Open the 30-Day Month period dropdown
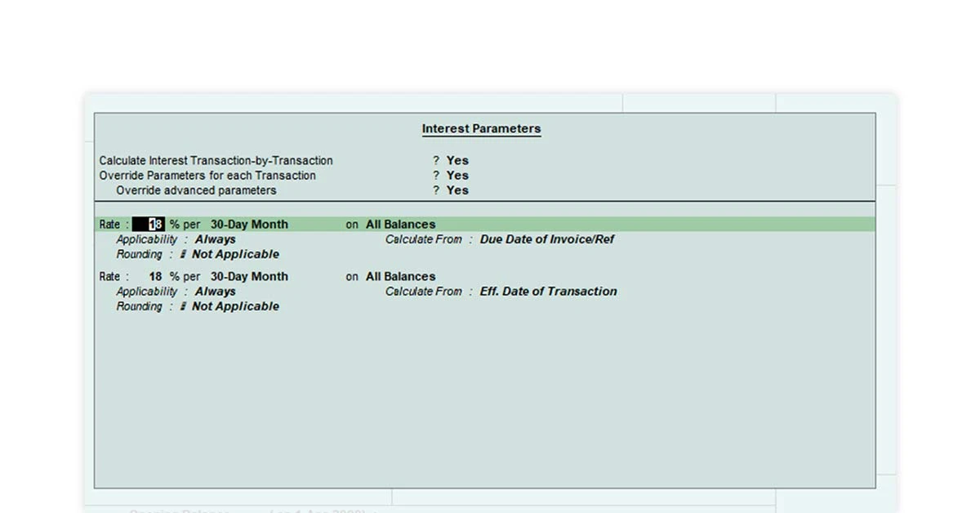Viewport: 980px width, 513px height. pos(249,224)
